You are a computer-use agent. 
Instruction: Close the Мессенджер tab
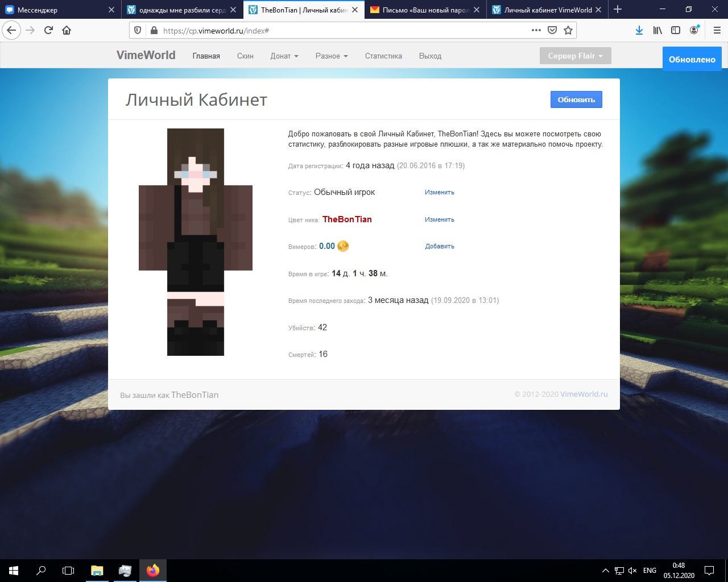(x=111, y=10)
